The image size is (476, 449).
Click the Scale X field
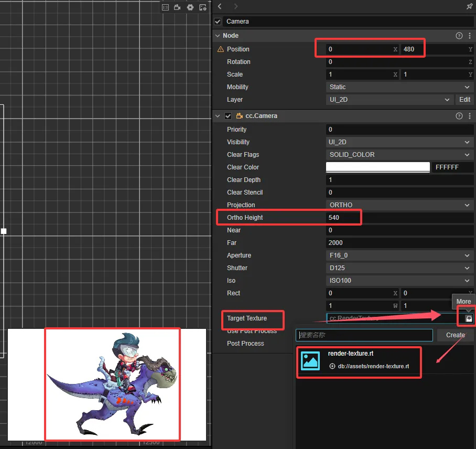coord(362,74)
